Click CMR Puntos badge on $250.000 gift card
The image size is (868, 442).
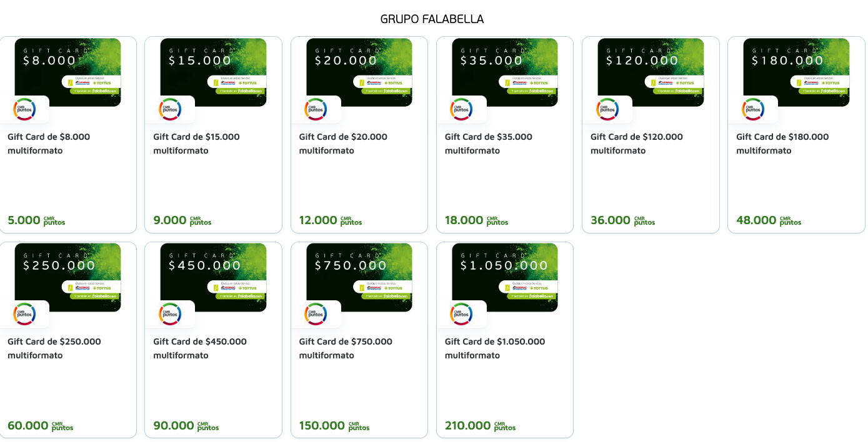click(24, 314)
